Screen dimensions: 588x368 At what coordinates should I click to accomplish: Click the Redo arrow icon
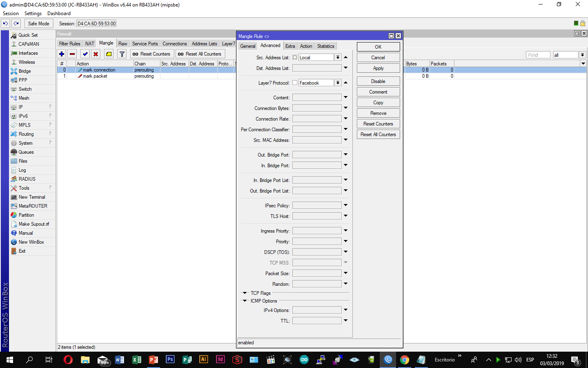point(16,24)
